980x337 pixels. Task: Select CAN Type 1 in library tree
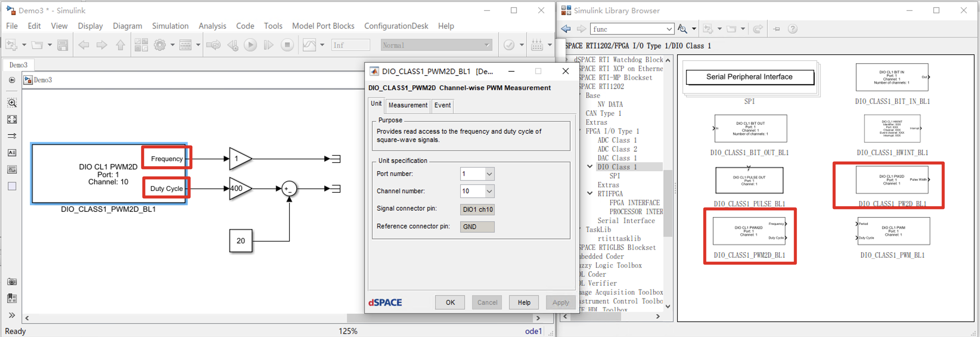coord(603,113)
